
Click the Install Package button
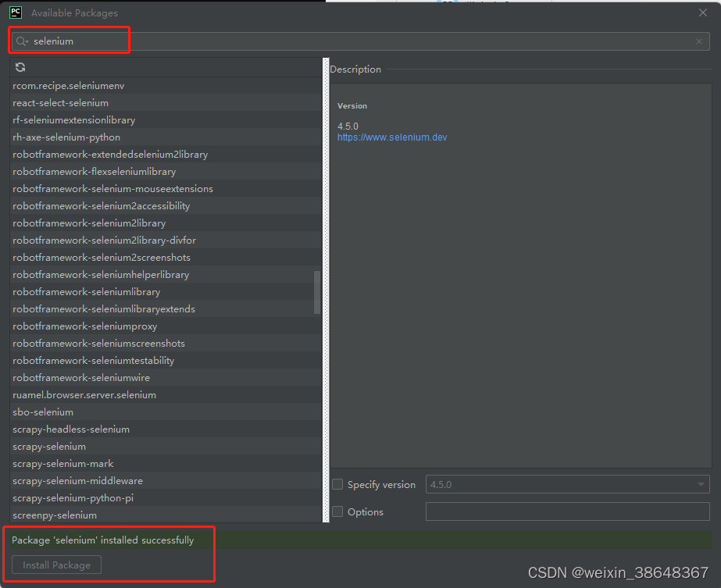coord(56,565)
